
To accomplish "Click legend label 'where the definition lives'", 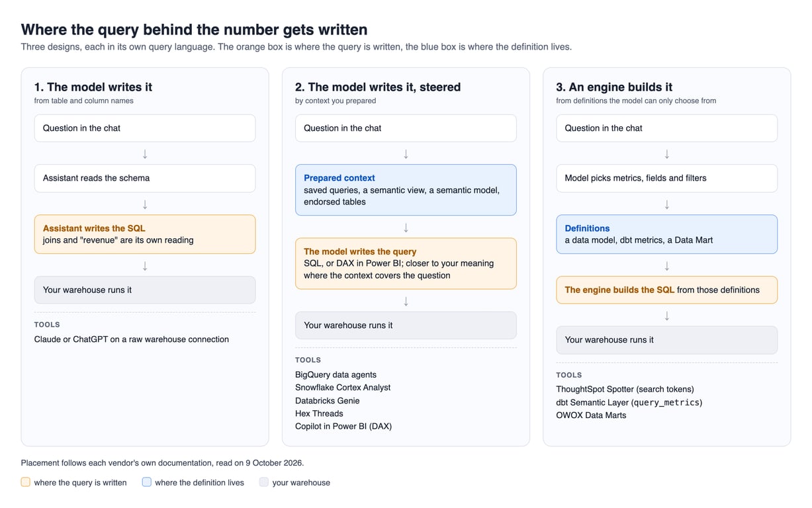I will point(199,483).
